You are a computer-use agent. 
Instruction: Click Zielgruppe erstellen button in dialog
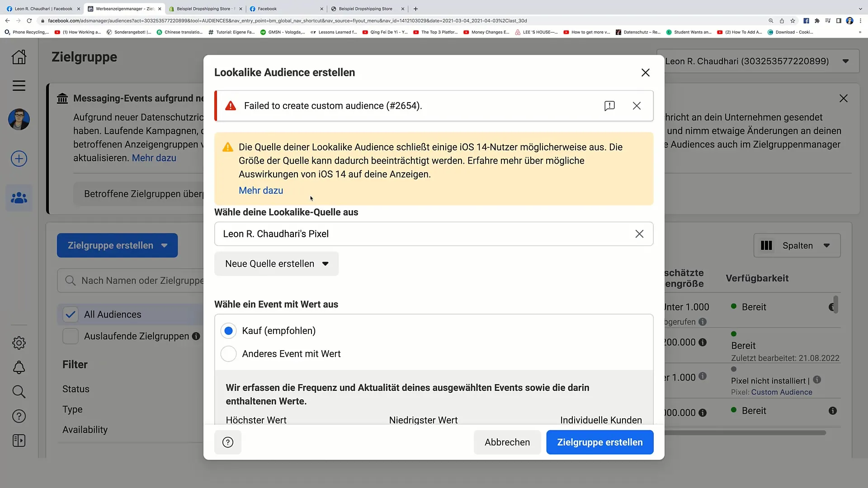click(600, 442)
